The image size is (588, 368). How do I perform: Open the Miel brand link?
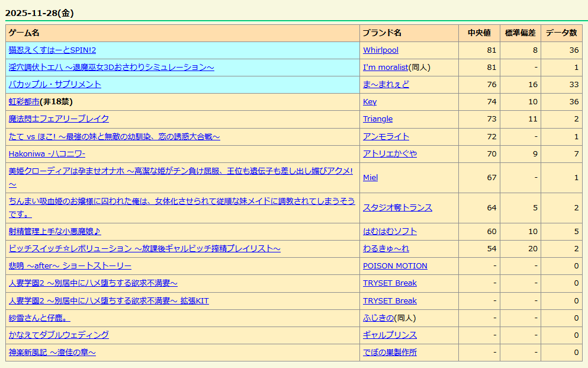370,177
